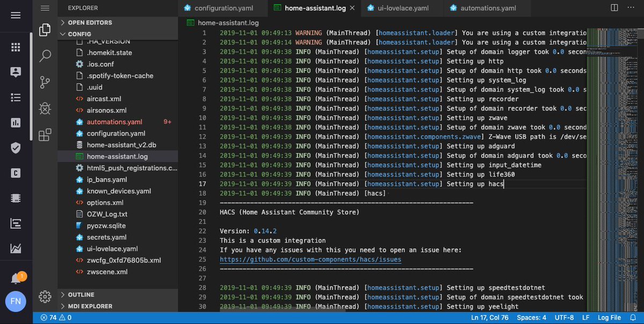
Task: Open the Debug bug icon
Action: [x=45, y=108]
